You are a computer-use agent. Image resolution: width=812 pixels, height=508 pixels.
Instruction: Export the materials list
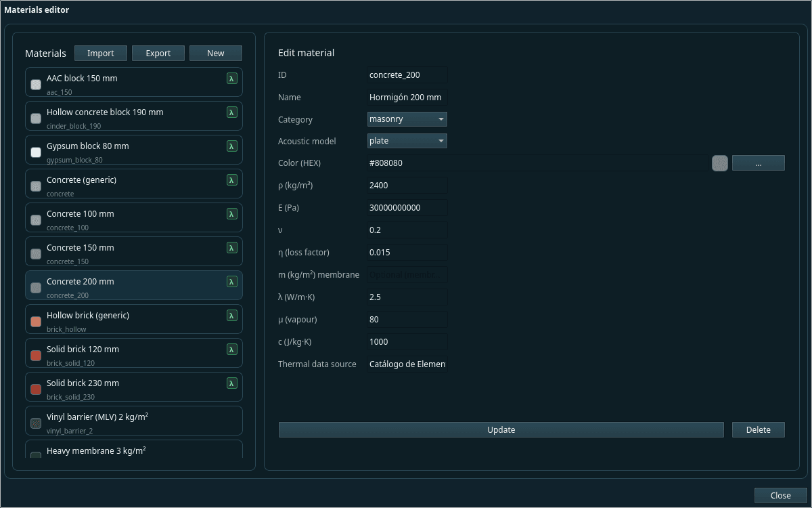[x=158, y=54]
